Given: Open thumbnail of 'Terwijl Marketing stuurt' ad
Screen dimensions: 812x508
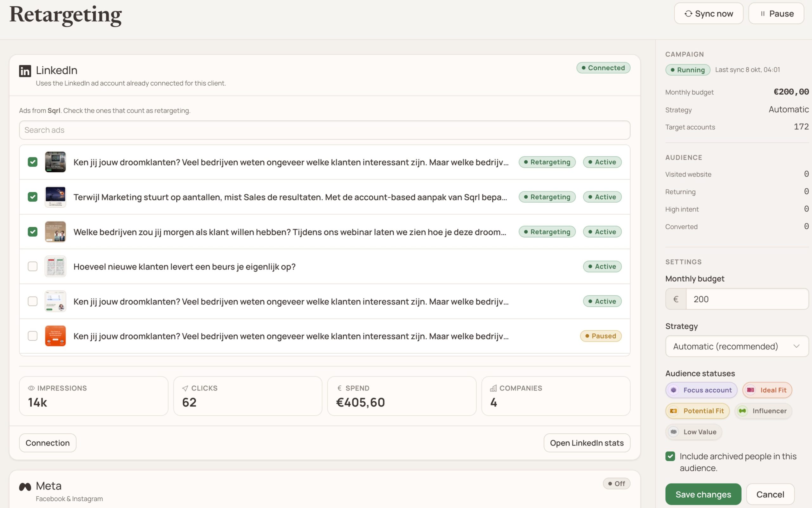Looking at the screenshot, I should pos(56,197).
